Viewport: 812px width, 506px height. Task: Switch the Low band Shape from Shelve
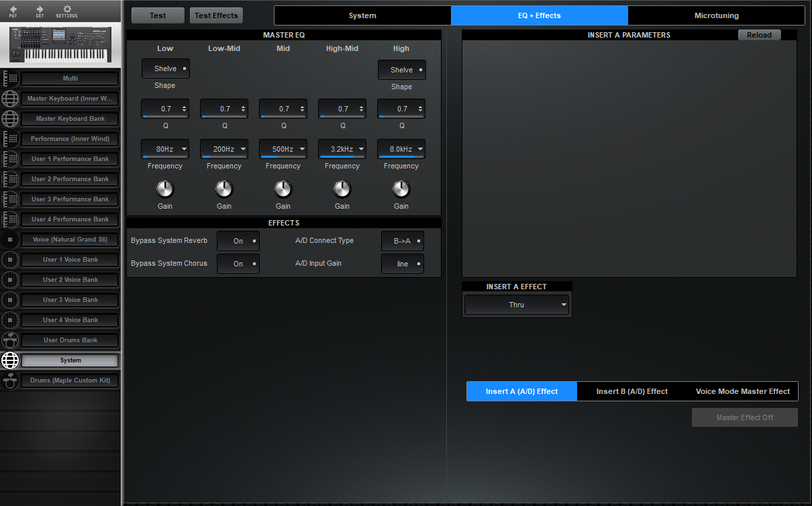[x=165, y=69]
